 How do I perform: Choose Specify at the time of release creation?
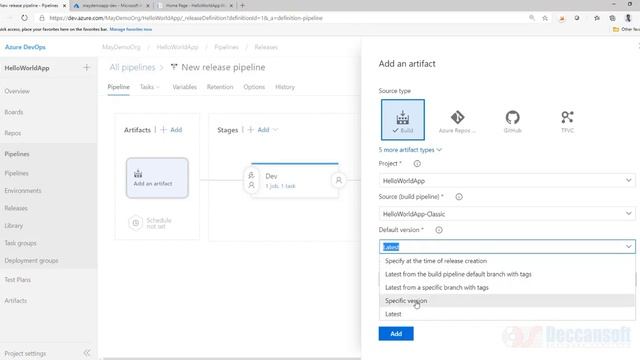tap(507, 261)
